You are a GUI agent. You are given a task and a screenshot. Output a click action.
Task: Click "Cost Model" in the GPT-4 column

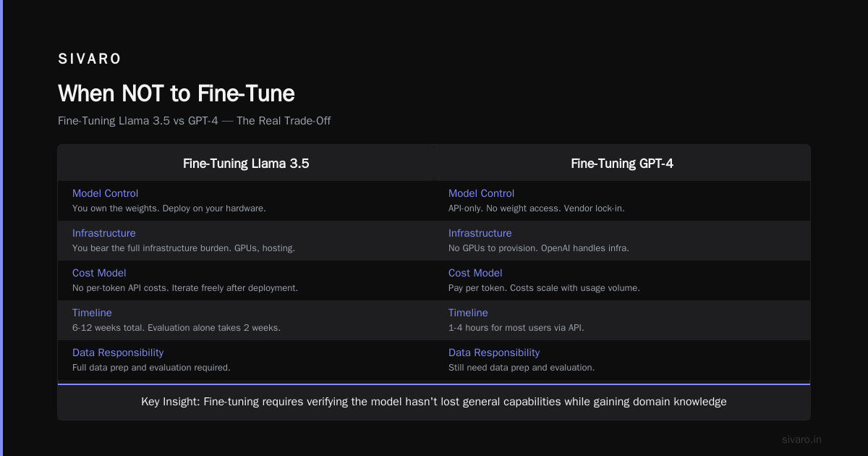click(x=475, y=273)
